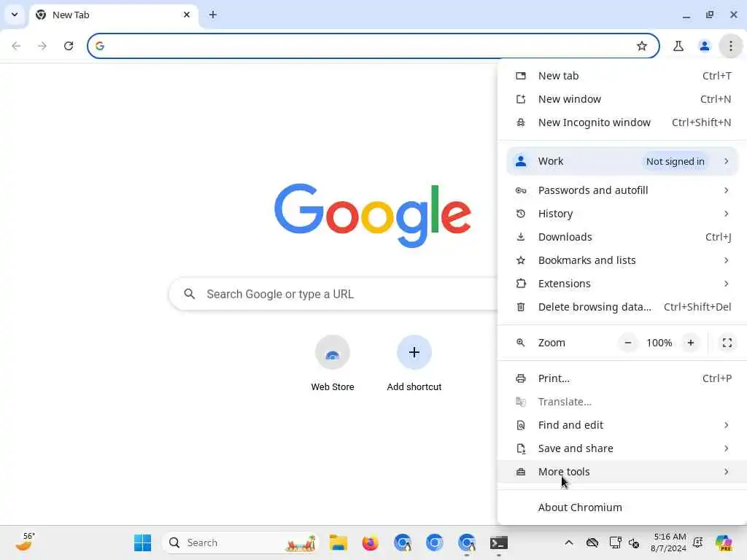Open the profile avatar button in toolbar
This screenshot has width=747, height=560.
[x=704, y=46]
